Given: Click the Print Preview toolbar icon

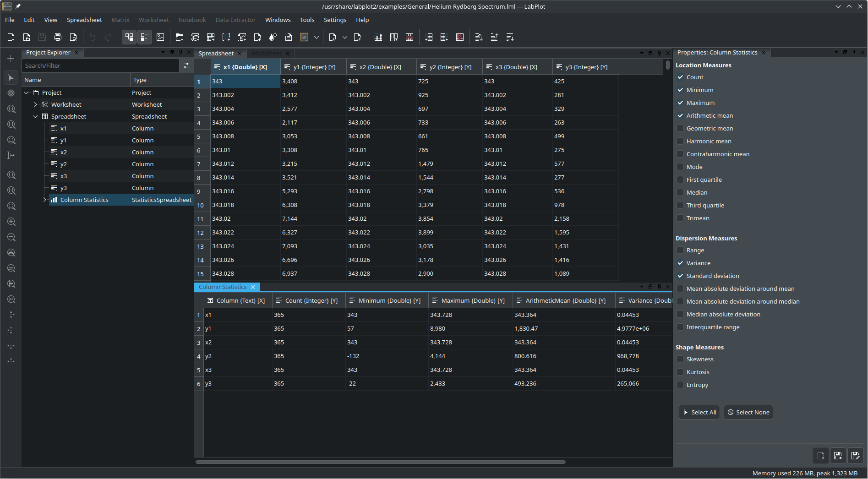Looking at the screenshot, I should click(x=73, y=37).
